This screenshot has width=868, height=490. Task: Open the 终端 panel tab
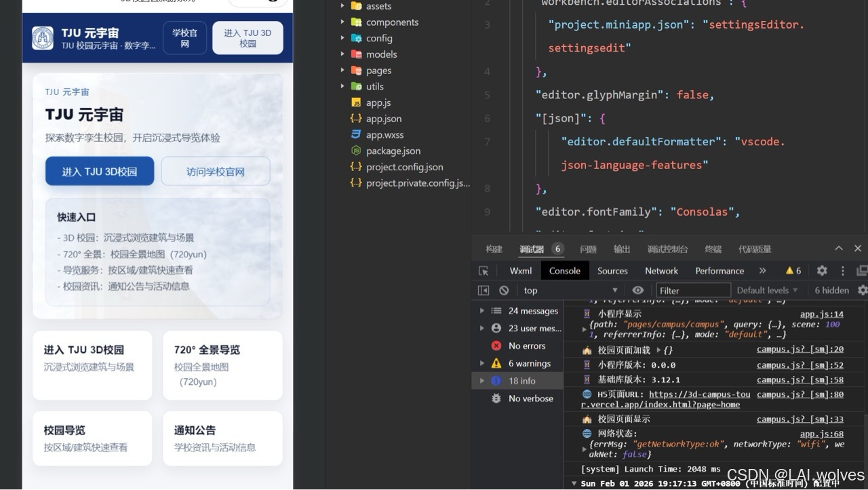pyautogui.click(x=713, y=249)
